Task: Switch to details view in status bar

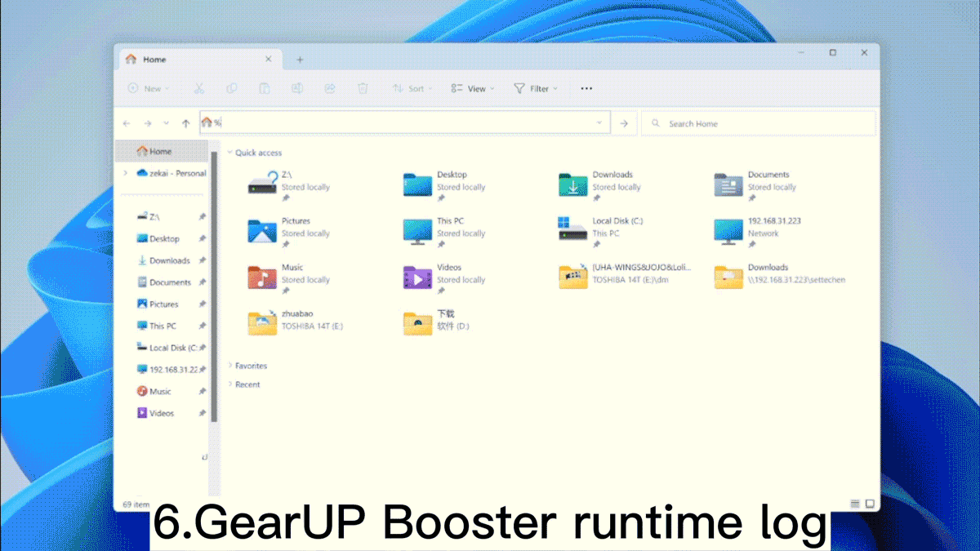Action: pyautogui.click(x=855, y=504)
